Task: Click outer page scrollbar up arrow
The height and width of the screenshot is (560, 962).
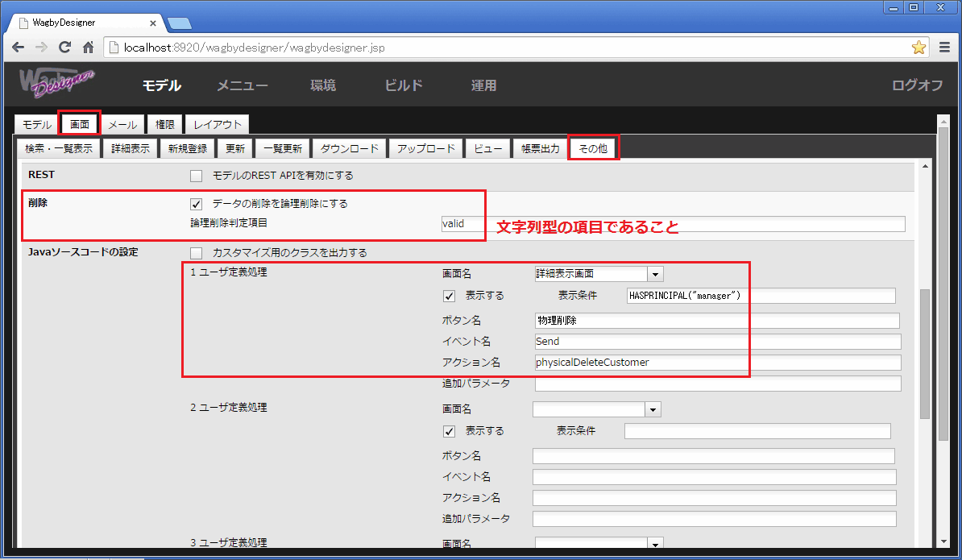Action: coord(944,122)
